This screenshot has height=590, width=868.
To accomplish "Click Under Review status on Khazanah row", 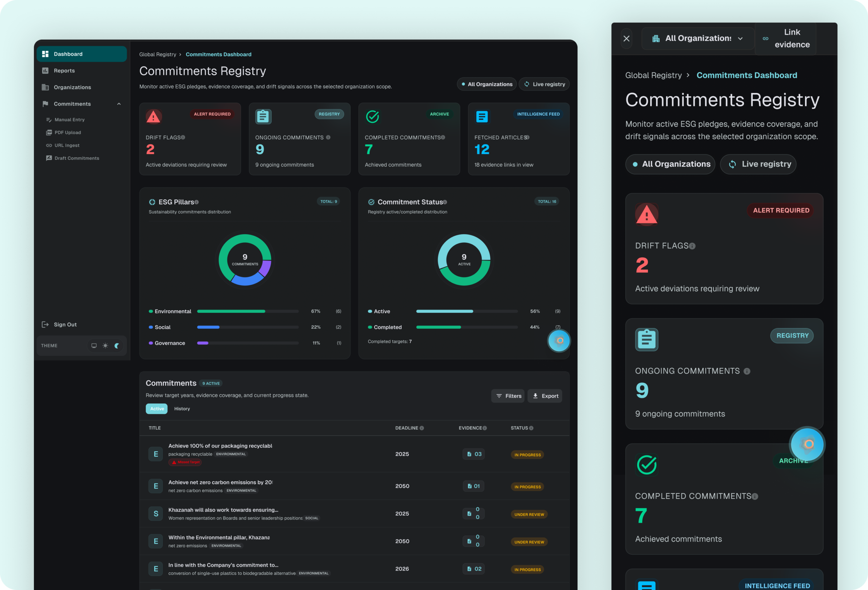I will pos(529,515).
